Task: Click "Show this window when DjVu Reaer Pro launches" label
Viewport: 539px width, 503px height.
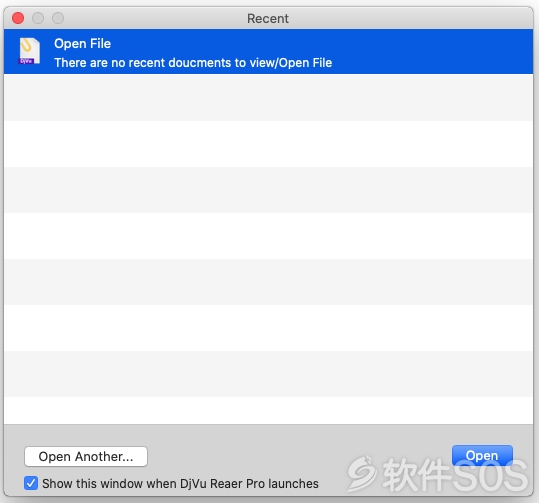Action: click(x=180, y=483)
